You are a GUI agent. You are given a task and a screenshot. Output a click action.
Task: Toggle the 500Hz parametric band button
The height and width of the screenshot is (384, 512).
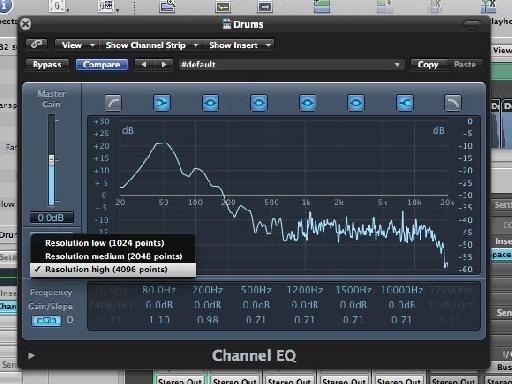point(259,103)
